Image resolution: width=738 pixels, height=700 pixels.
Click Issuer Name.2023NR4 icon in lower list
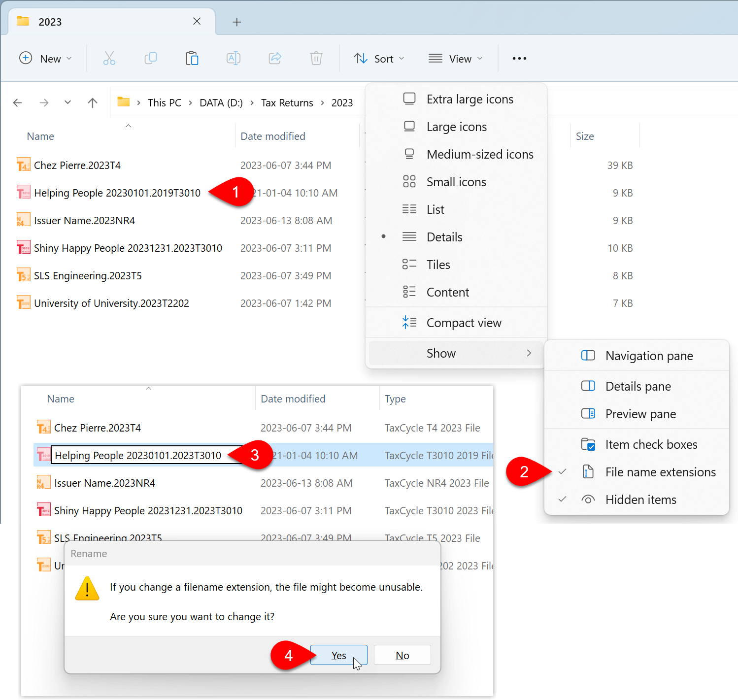click(43, 482)
